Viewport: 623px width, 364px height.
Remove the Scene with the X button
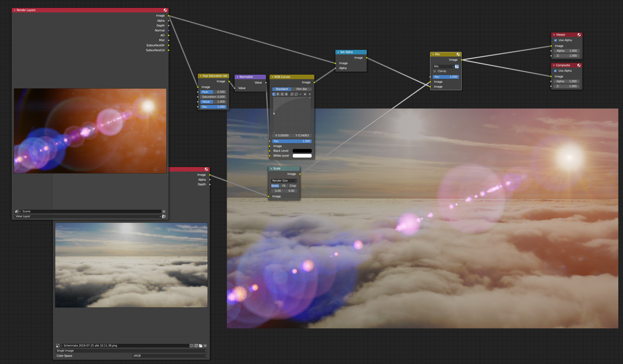coord(164,211)
